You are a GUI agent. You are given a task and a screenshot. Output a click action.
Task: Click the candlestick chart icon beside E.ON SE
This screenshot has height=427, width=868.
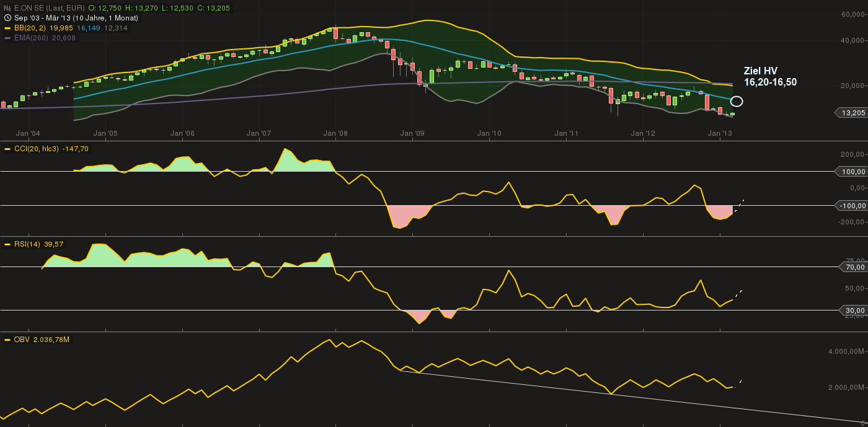[7, 8]
